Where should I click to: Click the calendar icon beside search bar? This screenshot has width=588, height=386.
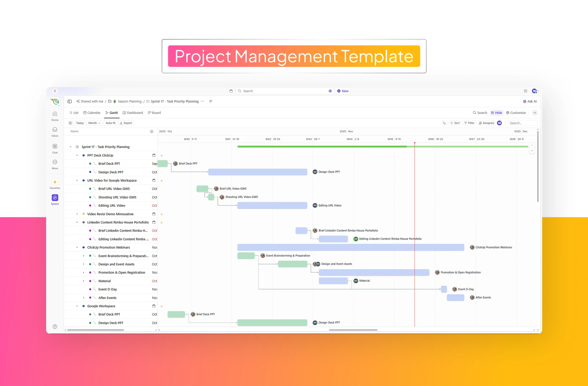231,91
